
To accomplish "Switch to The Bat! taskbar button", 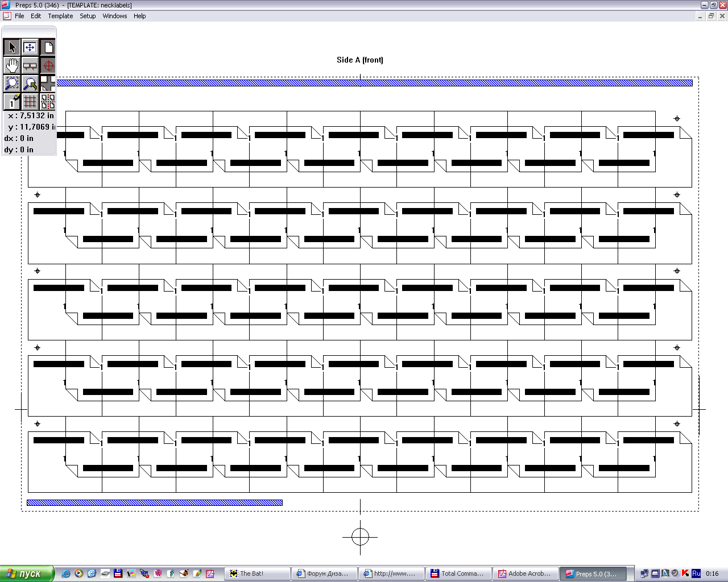I will pos(257,574).
